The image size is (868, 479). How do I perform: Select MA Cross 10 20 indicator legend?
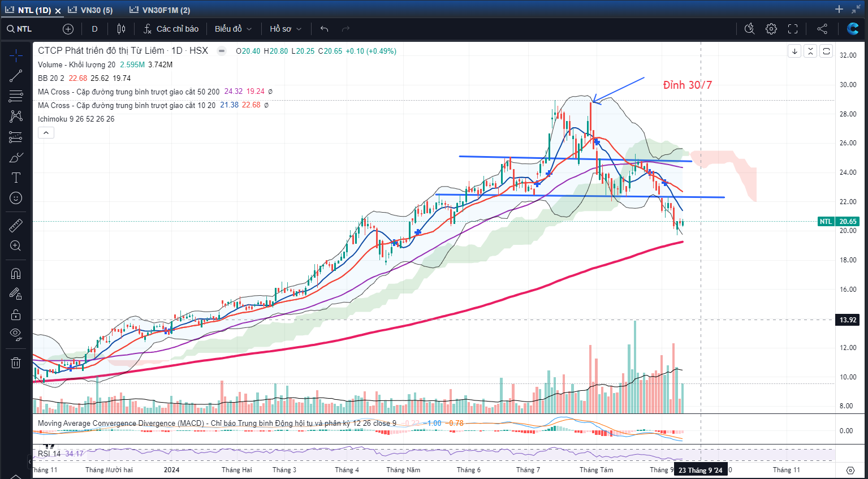pos(127,105)
